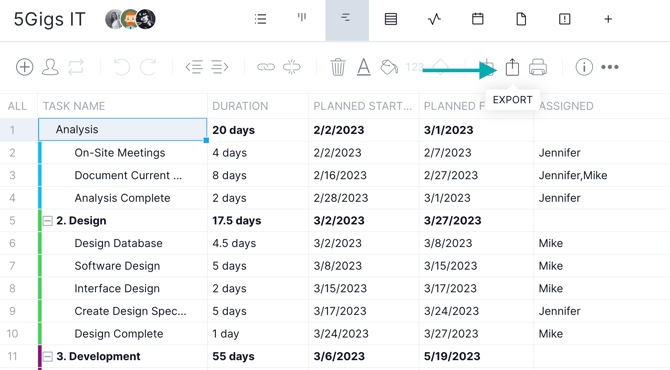
Task: Select the Design Database task
Action: 118,243
